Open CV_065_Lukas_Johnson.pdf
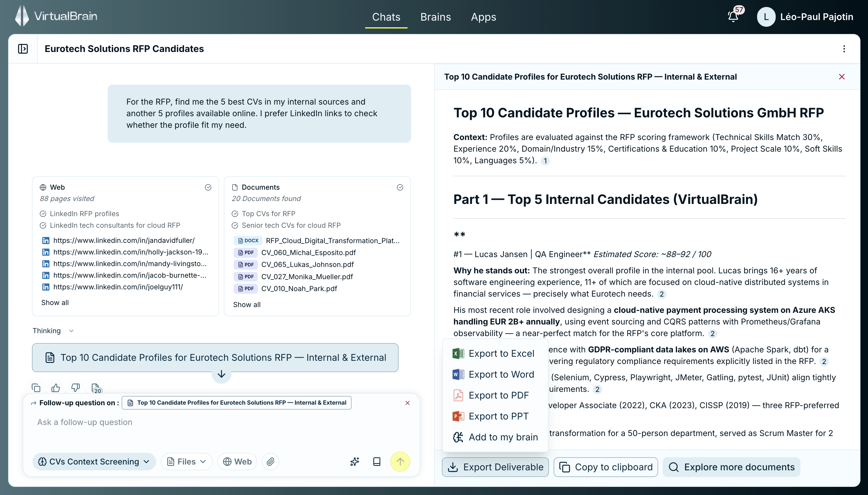This screenshot has height=495, width=868. click(x=293, y=265)
